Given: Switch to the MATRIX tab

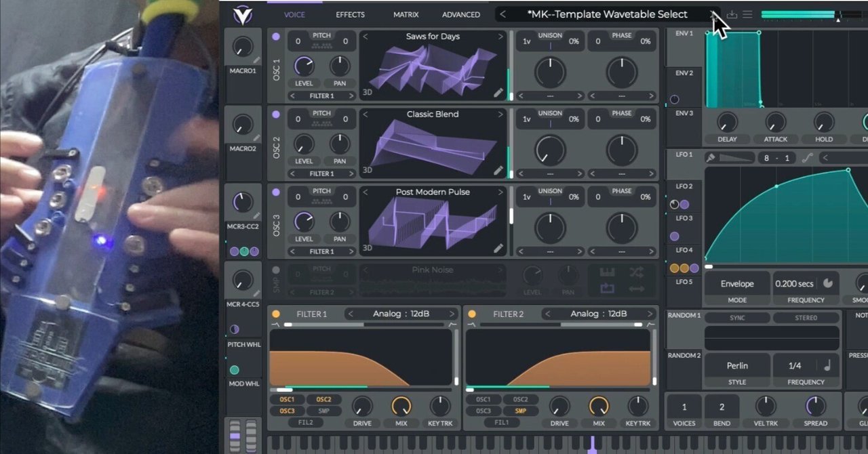Looking at the screenshot, I should point(406,14).
